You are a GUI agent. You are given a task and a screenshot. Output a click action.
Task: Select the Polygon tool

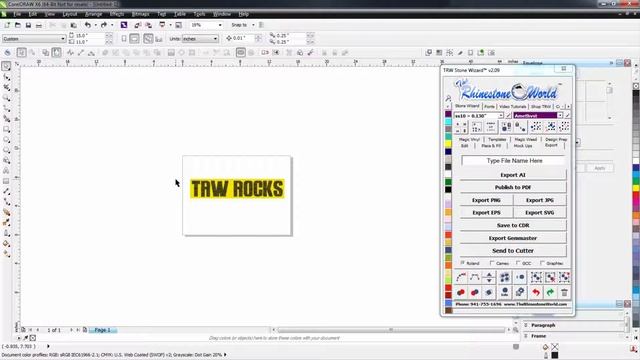pos(6,150)
